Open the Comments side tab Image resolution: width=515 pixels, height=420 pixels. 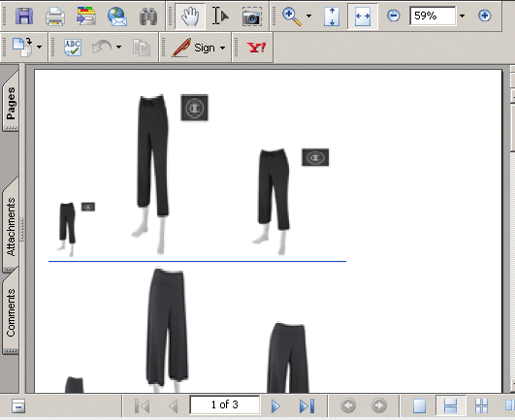pyautogui.click(x=11, y=312)
